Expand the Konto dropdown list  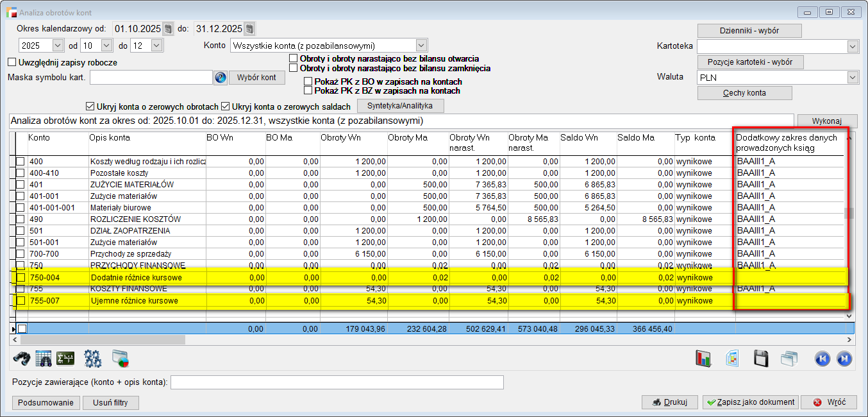pyautogui.click(x=421, y=46)
